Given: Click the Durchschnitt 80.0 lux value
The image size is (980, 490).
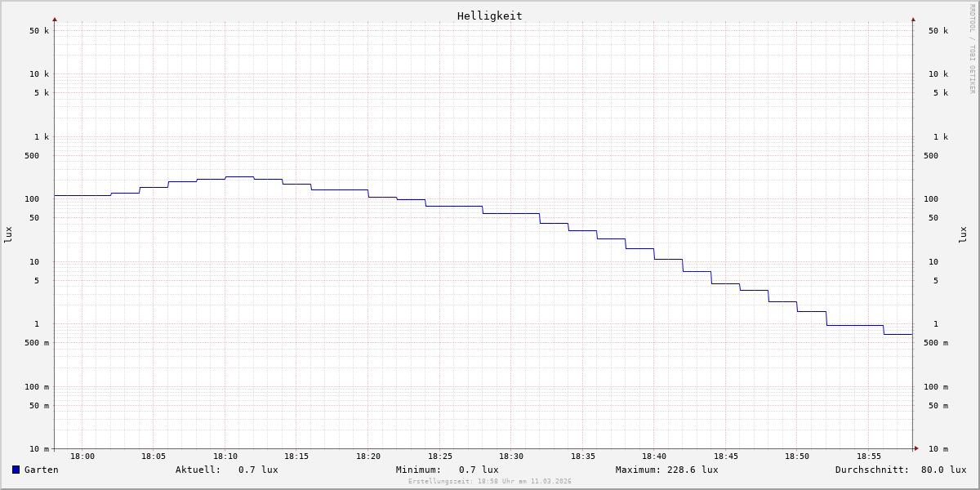Looking at the screenshot, I should click(944, 470).
